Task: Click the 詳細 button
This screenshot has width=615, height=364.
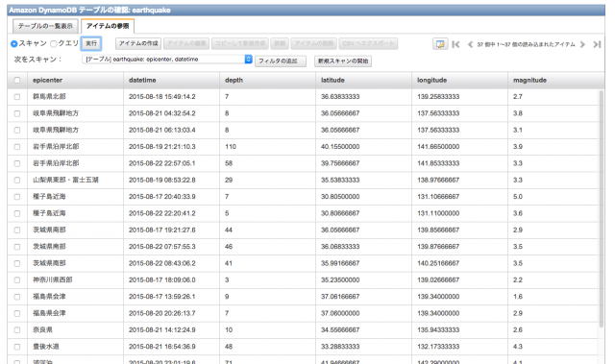Action: coord(280,43)
